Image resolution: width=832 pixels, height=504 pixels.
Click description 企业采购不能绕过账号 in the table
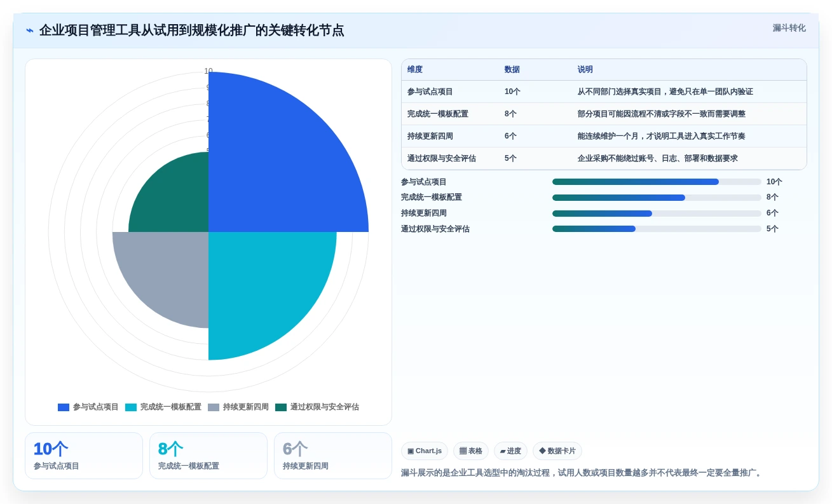658,158
